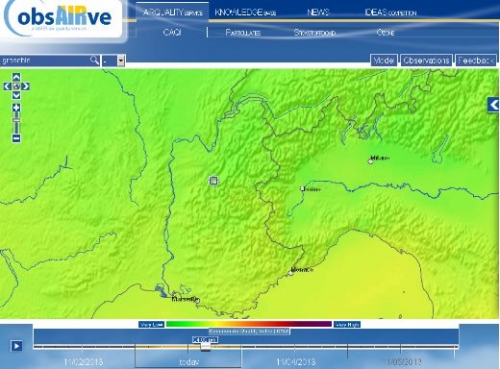Image resolution: width=500 pixels, height=369 pixels.
Task: Select the CAQI sub-menu item
Action: click(x=172, y=32)
